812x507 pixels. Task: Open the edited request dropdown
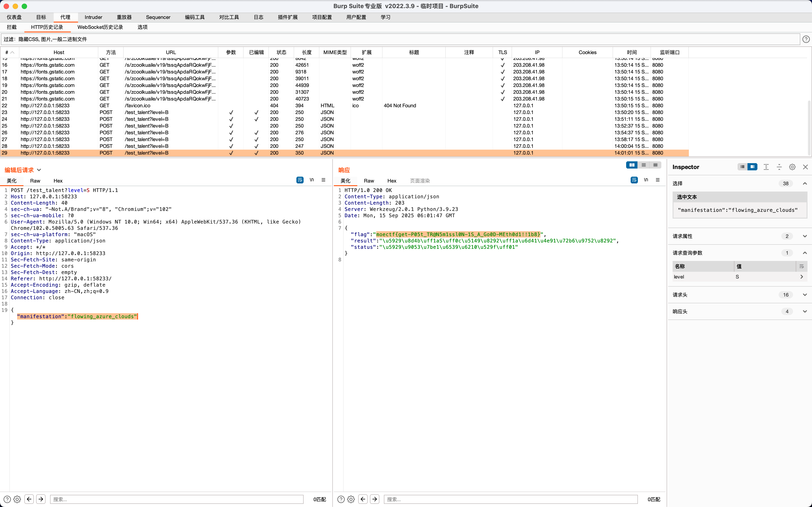[39, 170]
